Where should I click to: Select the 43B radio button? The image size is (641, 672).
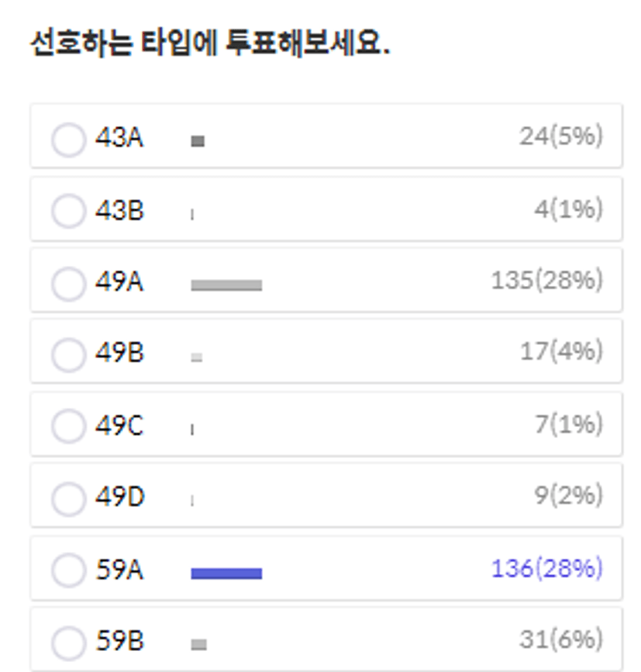(68, 211)
